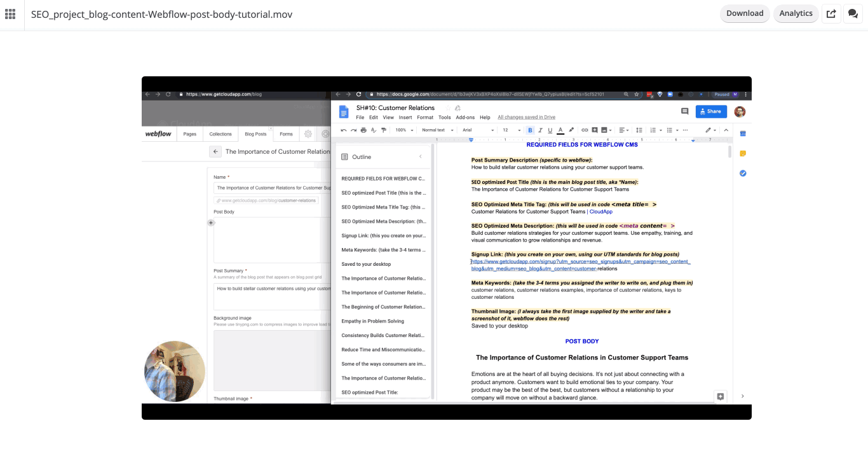The height and width of the screenshot is (456, 868).
Task: Click the Explore button at bottom right of doc
Action: click(x=720, y=396)
